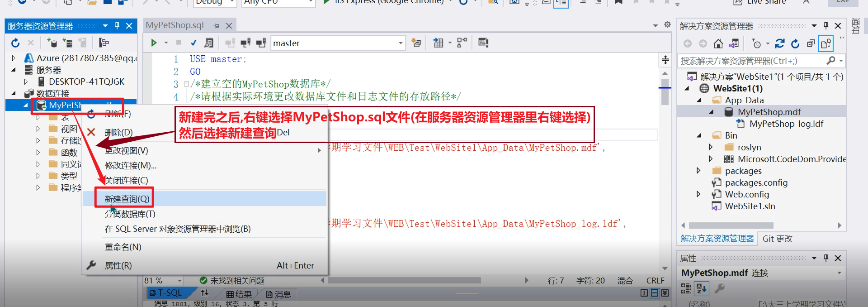The height and width of the screenshot is (307, 868).
Task: Select packages.config in Solution Explorer
Action: coord(756,182)
